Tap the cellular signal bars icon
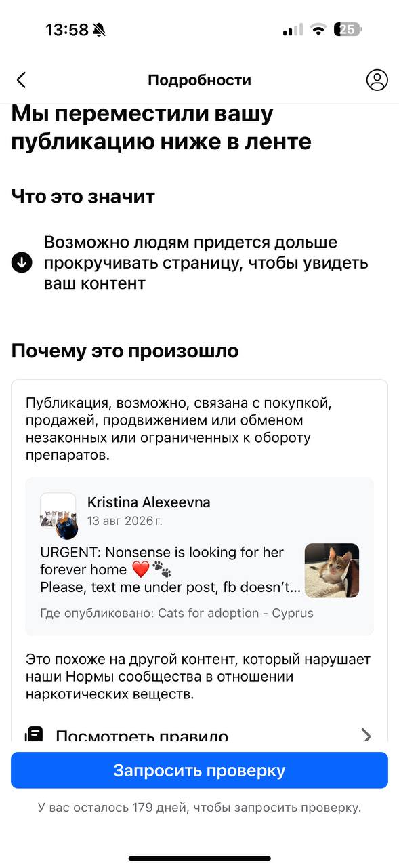 [293, 30]
